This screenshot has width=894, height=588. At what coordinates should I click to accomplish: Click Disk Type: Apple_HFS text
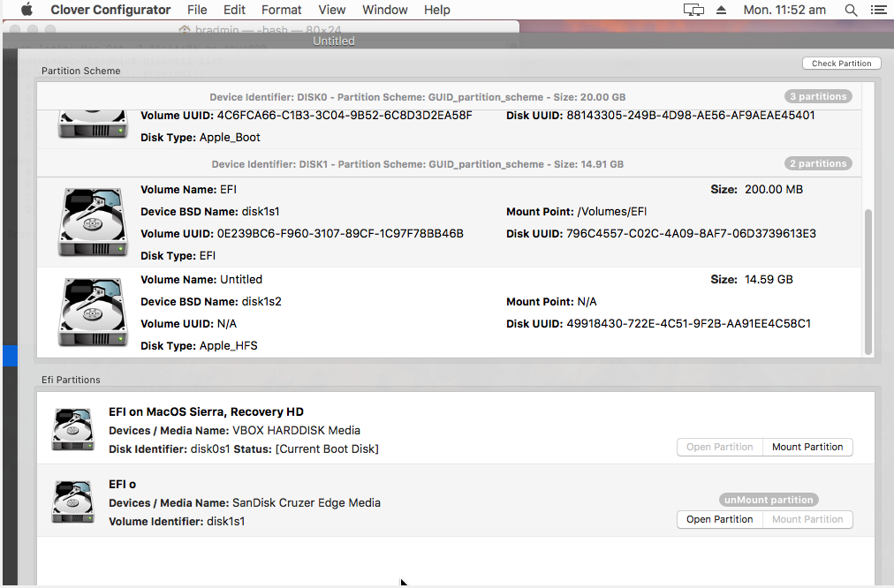pos(199,346)
